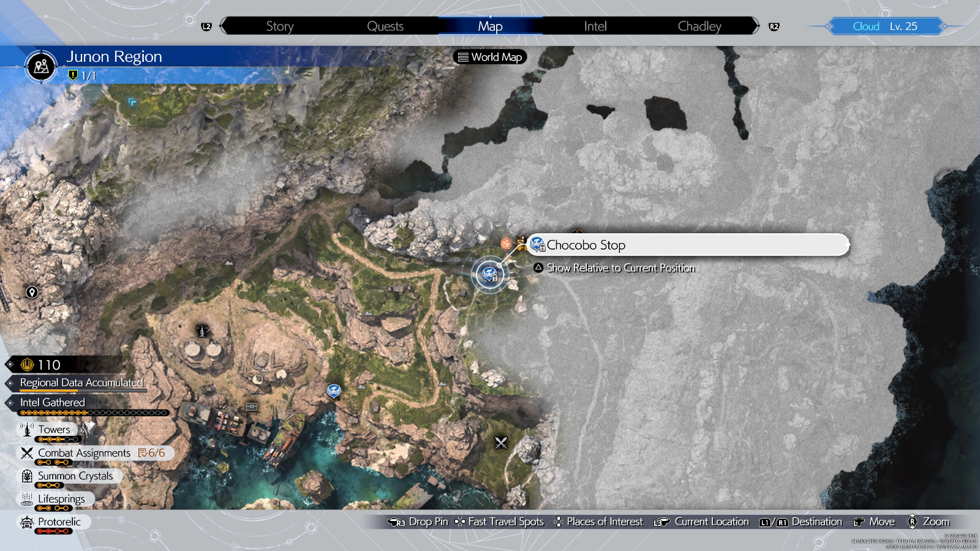
Task: Toggle the Towers intel category
Action: [x=54, y=430]
